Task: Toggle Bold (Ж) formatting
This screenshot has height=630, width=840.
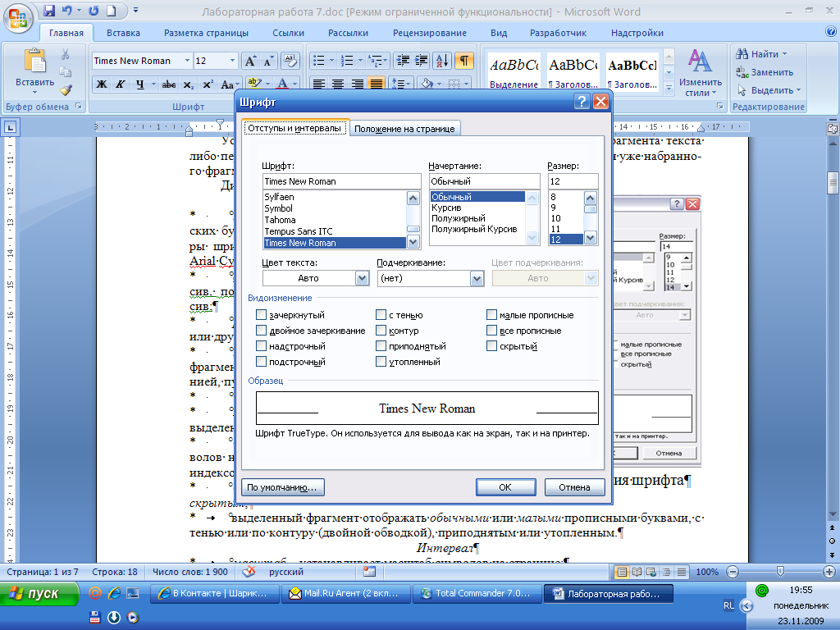Action: pos(101,84)
